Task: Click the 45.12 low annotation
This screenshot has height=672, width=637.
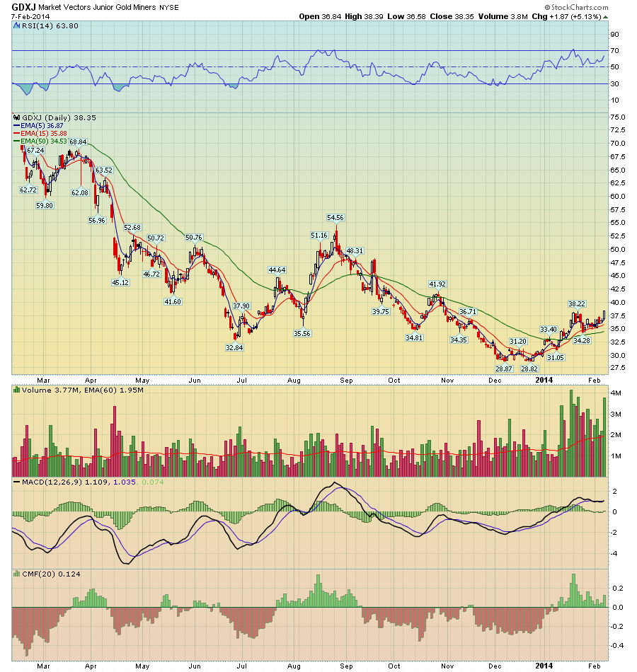Action: 120,282
